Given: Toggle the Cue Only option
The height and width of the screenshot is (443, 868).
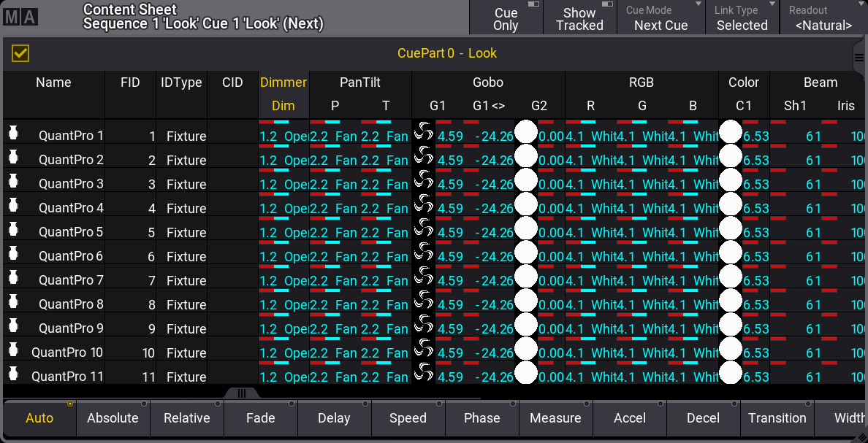Looking at the screenshot, I should click(x=506, y=18).
